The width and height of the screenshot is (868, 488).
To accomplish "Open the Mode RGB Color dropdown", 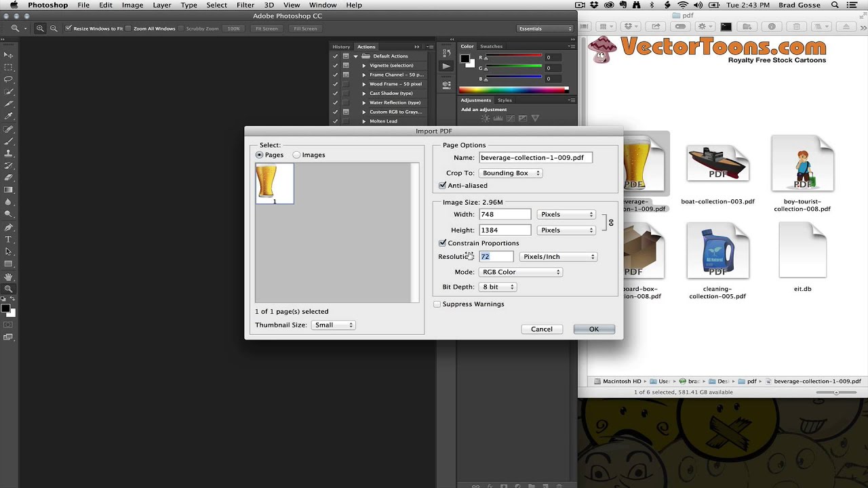I will pyautogui.click(x=520, y=272).
